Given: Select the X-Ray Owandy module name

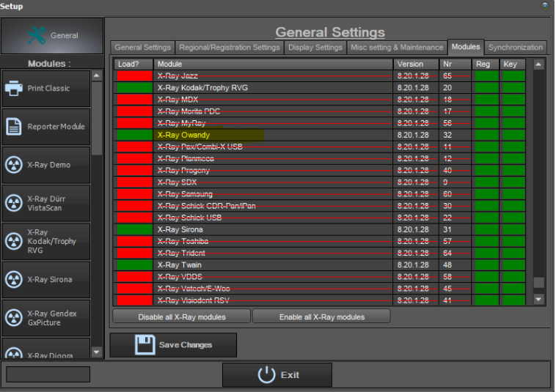Looking at the screenshot, I should 183,135.
